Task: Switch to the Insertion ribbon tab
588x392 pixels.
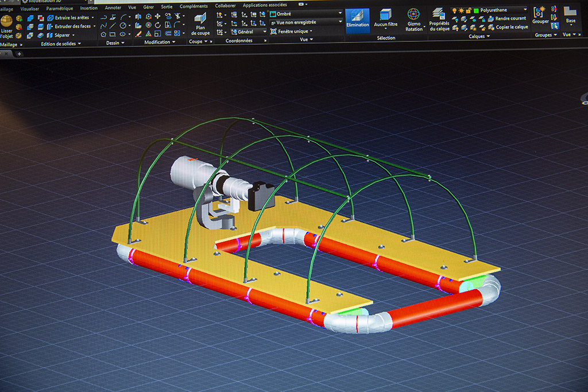Action: 88,8
